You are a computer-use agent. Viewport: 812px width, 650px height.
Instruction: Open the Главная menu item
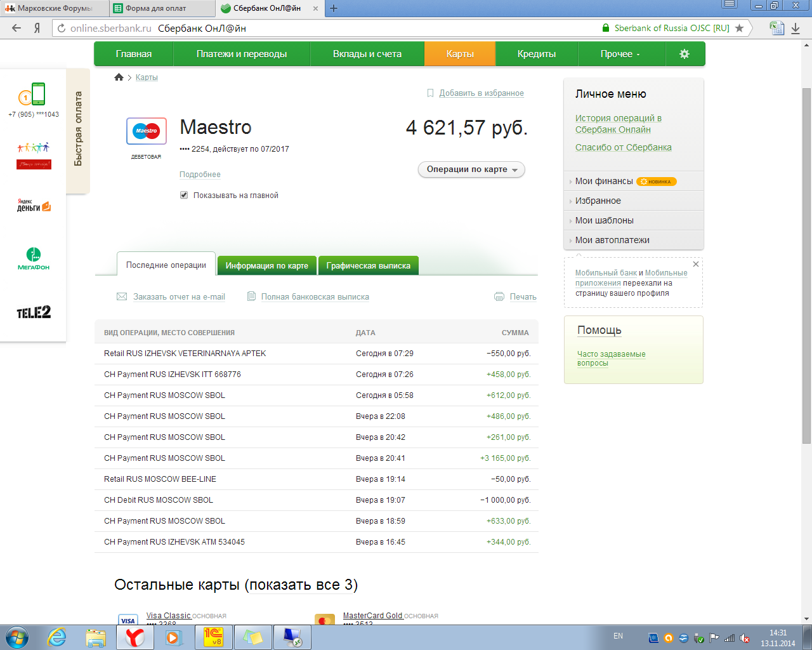134,54
